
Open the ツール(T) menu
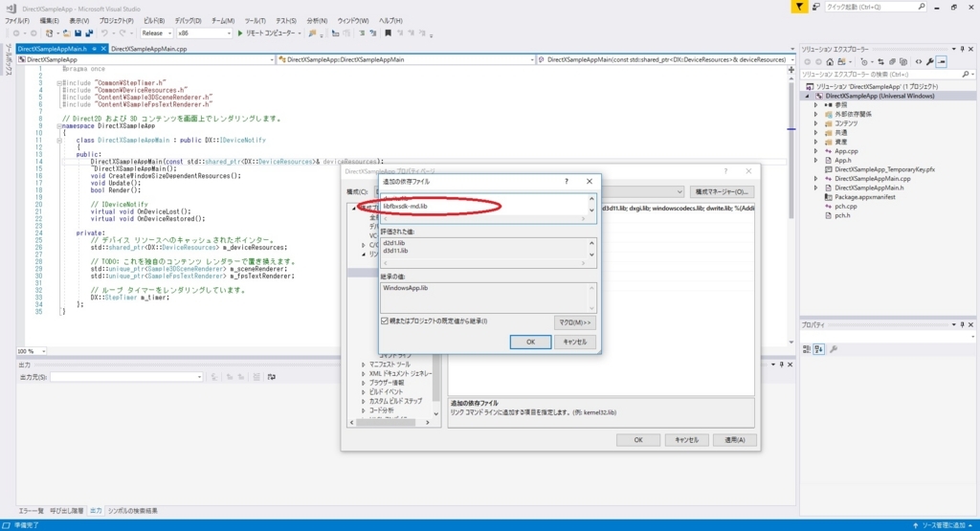(255, 21)
